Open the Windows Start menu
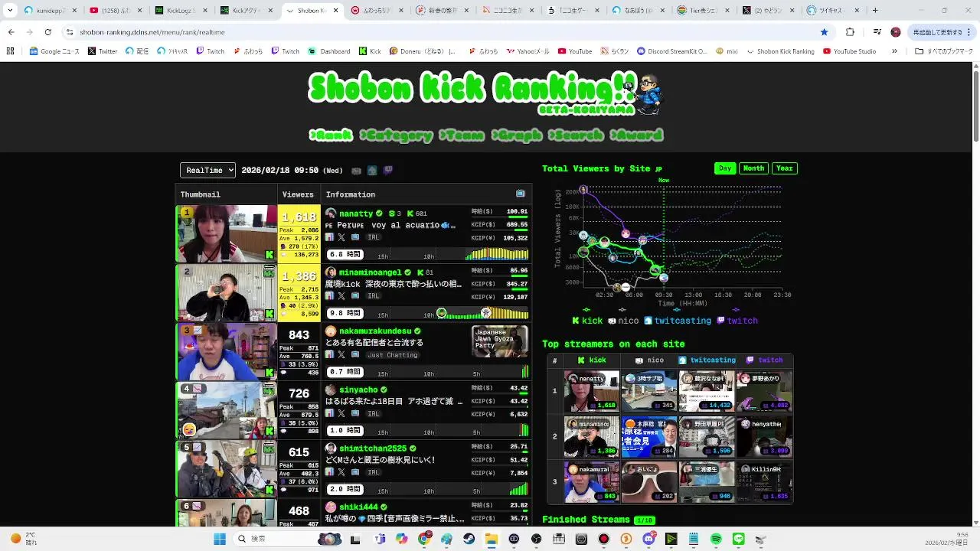This screenshot has width=980, height=551. click(220, 539)
